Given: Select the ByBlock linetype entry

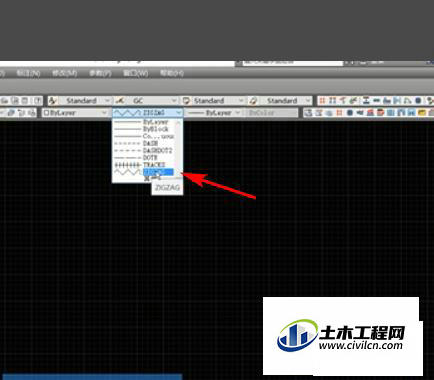Looking at the screenshot, I should pos(145,129).
